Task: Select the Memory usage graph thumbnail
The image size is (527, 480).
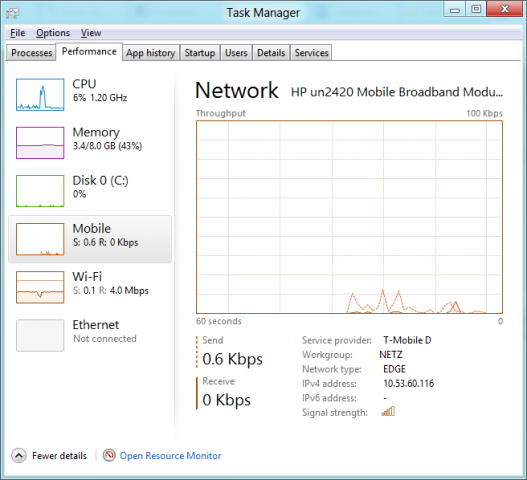Action: point(40,143)
